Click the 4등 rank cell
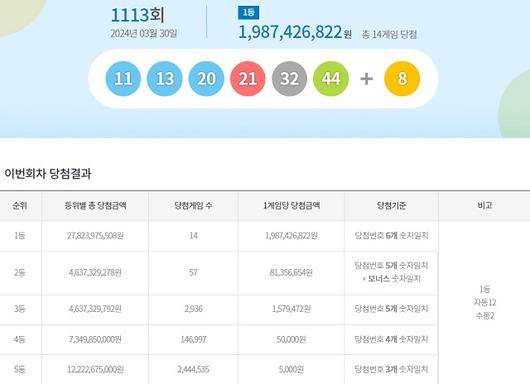This screenshot has width=530, height=384. point(20,339)
